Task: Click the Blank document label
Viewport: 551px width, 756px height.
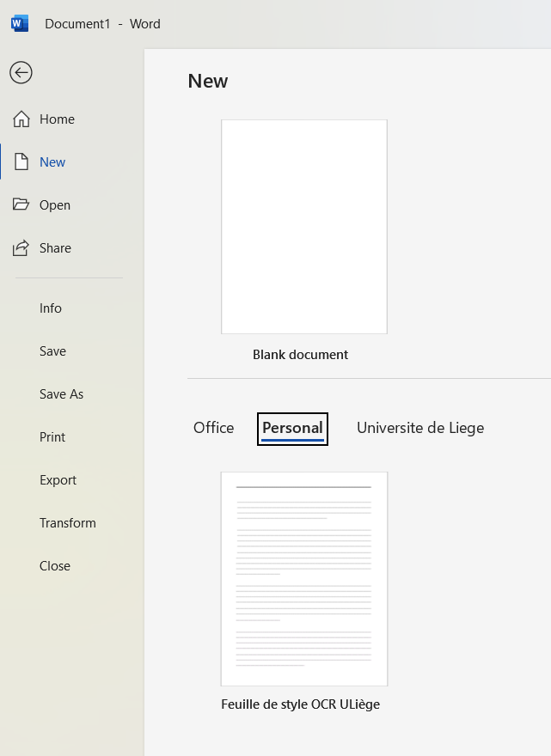Action: point(300,354)
